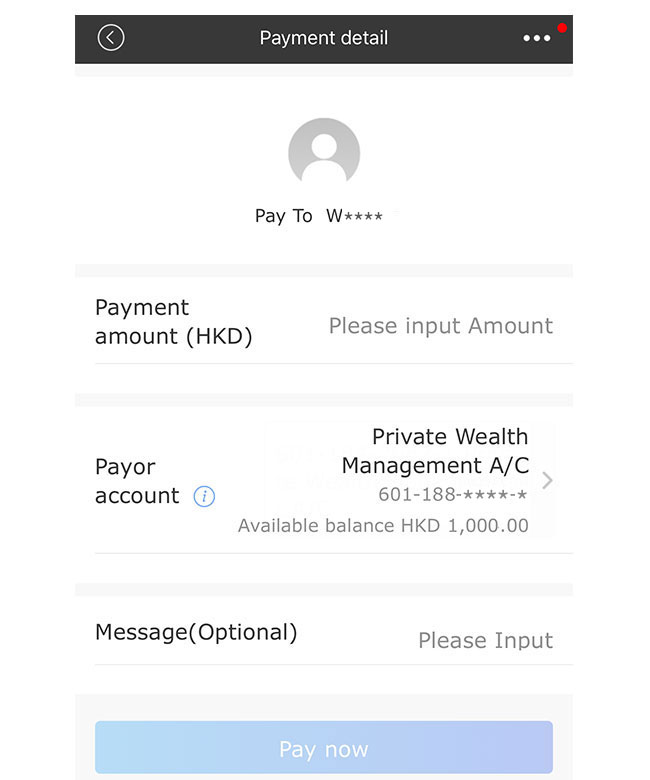650x780 pixels.
Task: Tap the Message(Optional) label
Action: (196, 633)
